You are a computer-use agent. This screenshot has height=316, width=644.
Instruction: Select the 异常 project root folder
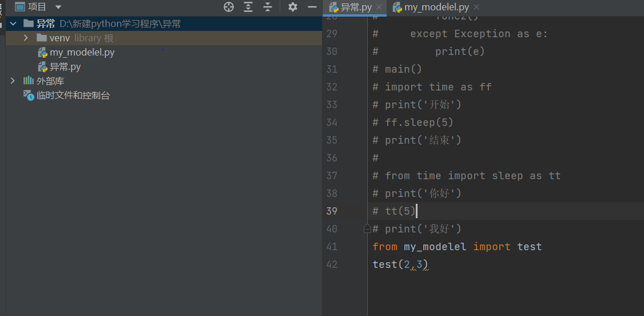(x=164, y=24)
